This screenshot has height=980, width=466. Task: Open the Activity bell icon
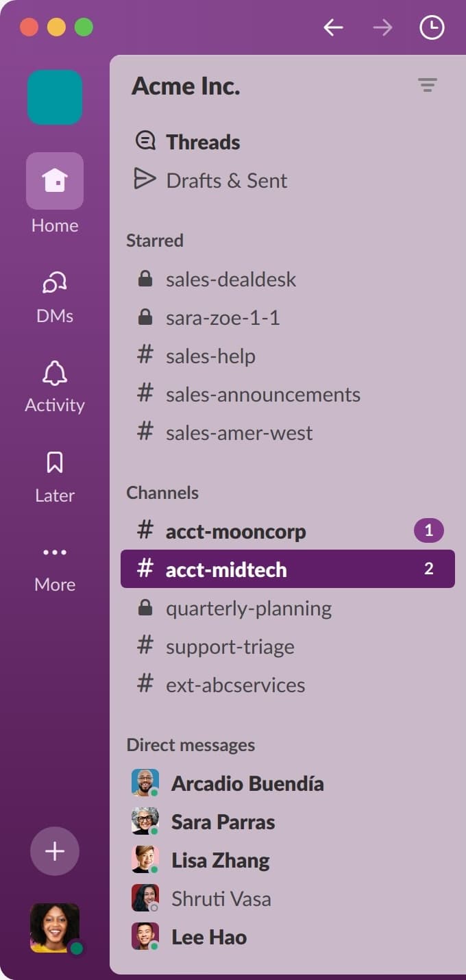pyautogui.click(x=55, y=373)
